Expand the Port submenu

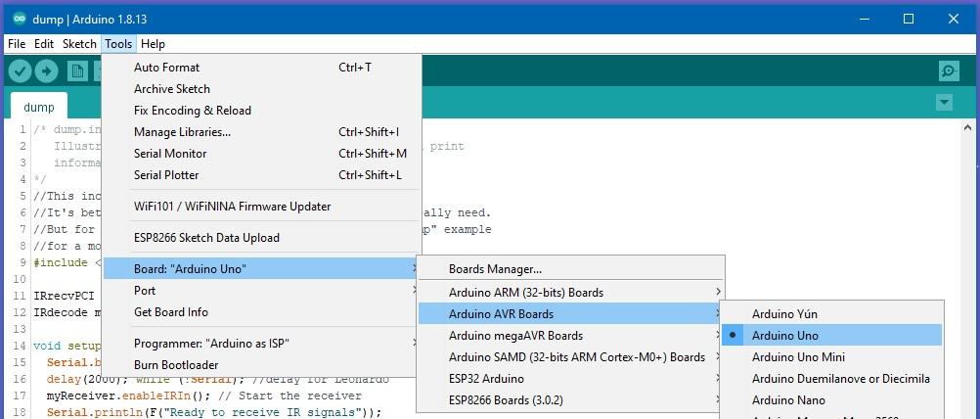point(262,291)
